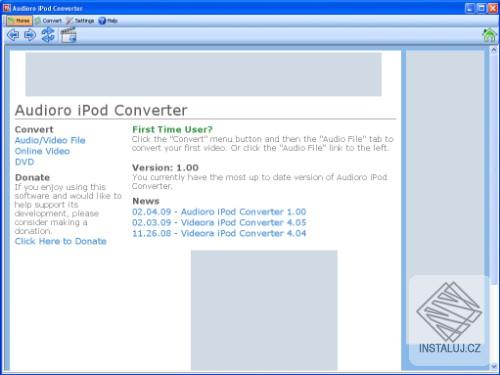500x375 pixels.
Task: Click the scrollbar down arrow
Action: [x=494, y=366]
